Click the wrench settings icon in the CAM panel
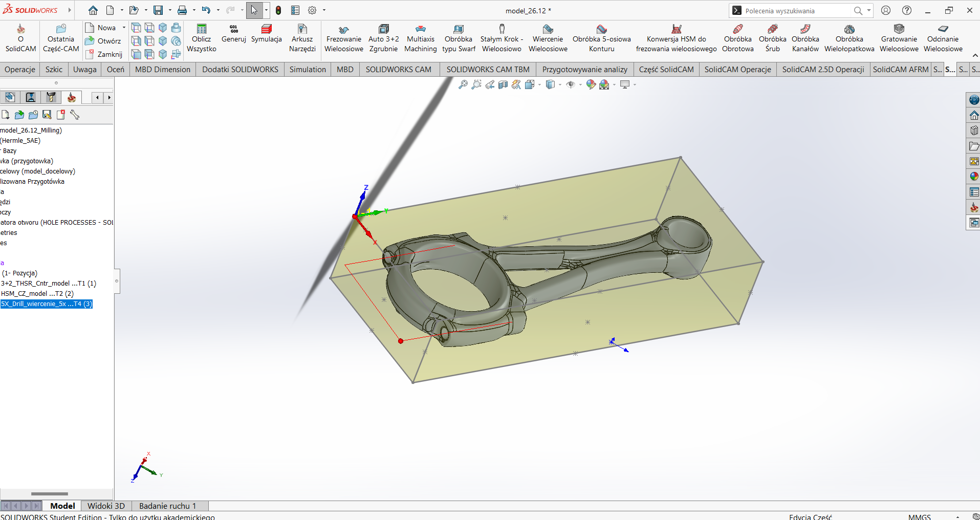Viewport: 980px width, 520px height. point(75,115)
